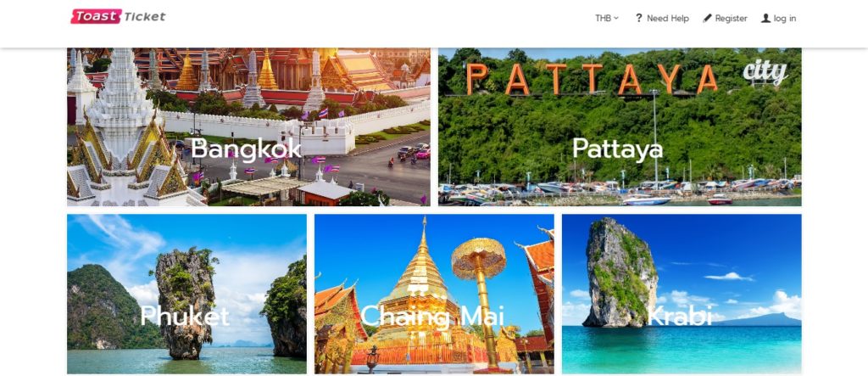Select the log in text link
This screenshot has height=376, width=868.
pyautogui.click(x=784, y=19)
